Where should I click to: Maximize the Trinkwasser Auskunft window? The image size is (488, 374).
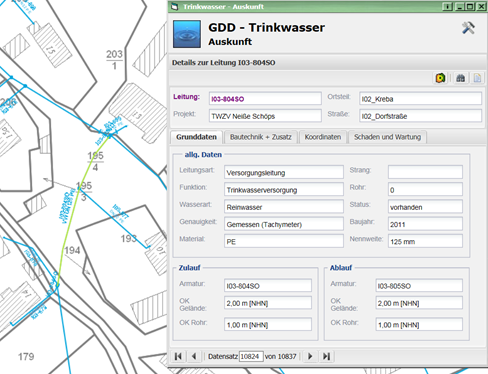coord(470,6)
